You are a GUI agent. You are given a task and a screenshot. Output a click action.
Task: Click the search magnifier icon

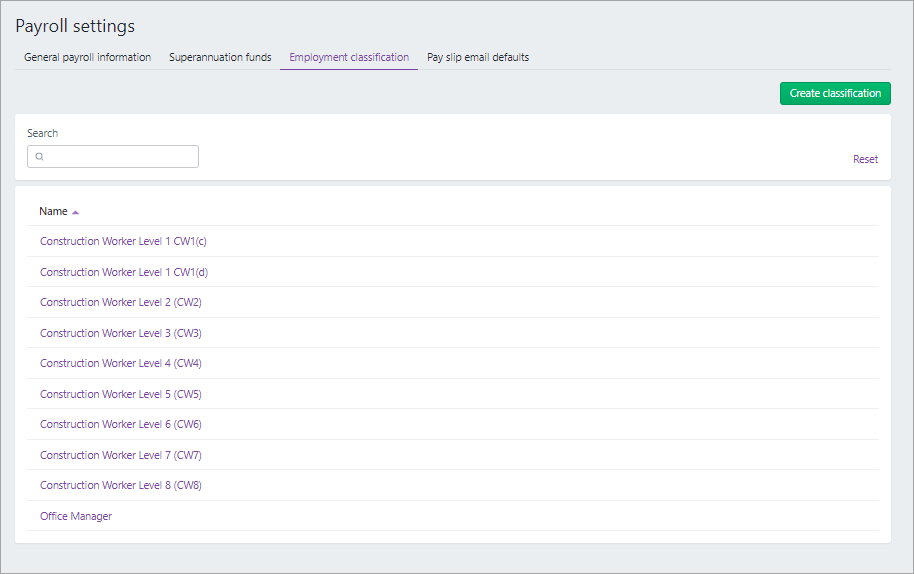[40, 157]
